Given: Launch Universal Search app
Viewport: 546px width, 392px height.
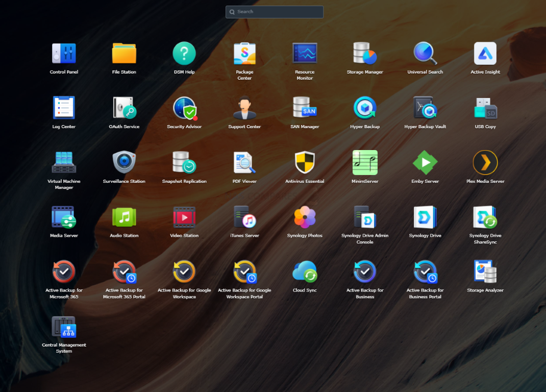Looking at the screenshot, I should pos(425,53).
